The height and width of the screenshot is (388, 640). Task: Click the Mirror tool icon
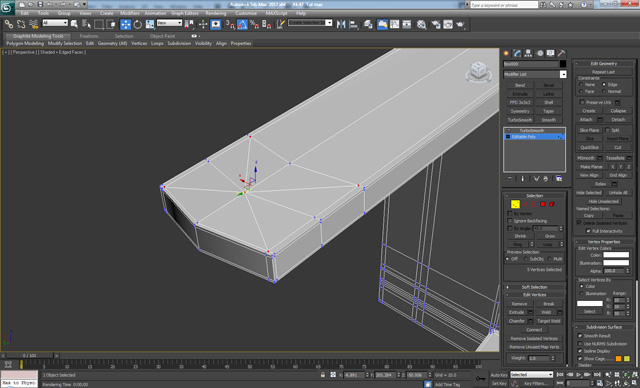pyautogui.click(x=341, y=24)
